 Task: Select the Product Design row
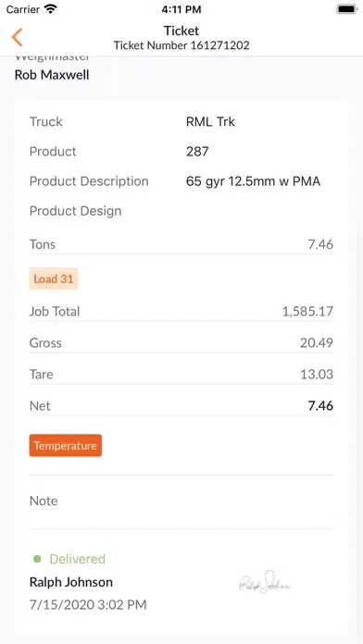[181, 211]
